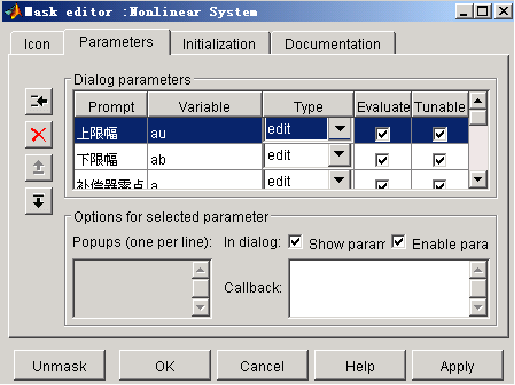This screenshot has height=385, width=515.
Task: Switch to the Initialization tab
Action: coord(219,44)
